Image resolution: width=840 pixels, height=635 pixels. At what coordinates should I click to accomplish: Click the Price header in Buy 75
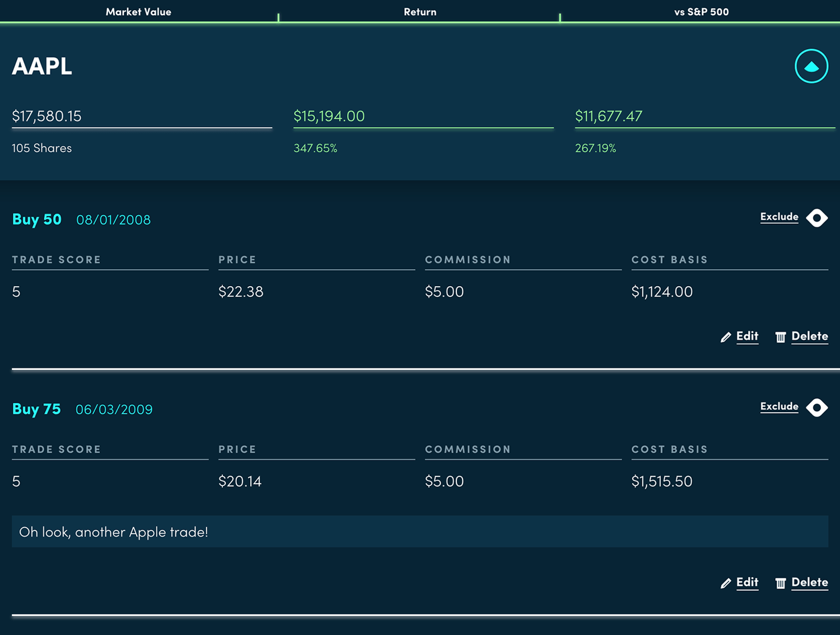[237, 450]
